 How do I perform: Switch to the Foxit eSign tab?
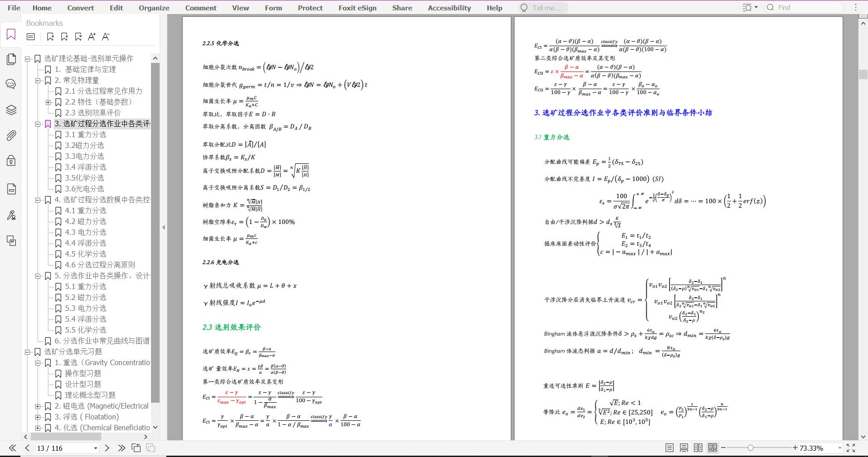click(x=357, y=8)
